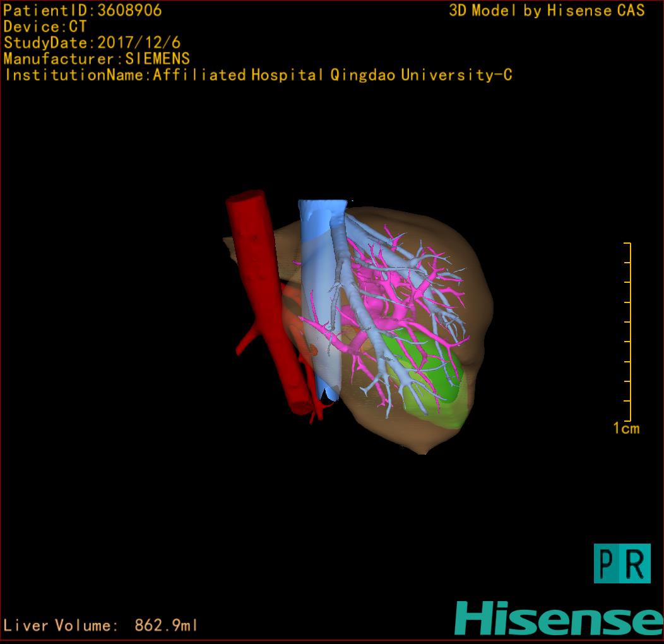Screen dimensions: 664x644
Task: Click the Hisense logo
Action: [559, 618]
